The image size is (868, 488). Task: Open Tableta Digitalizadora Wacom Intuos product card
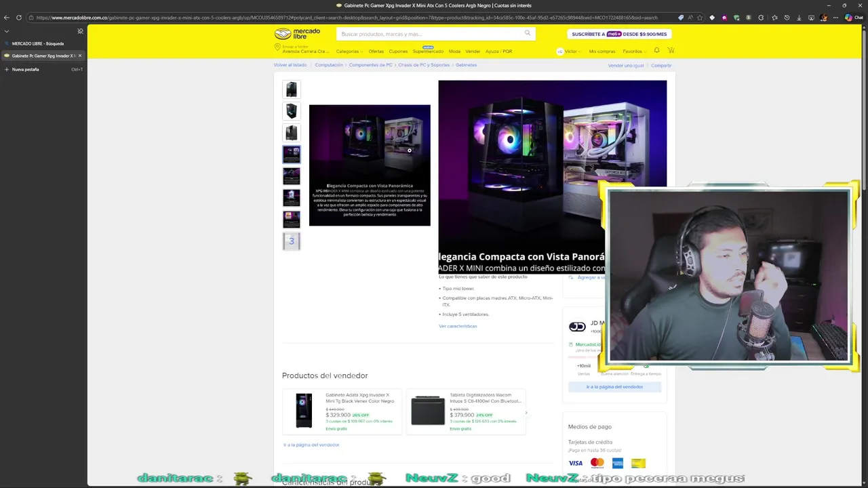(x=467, y=411)
